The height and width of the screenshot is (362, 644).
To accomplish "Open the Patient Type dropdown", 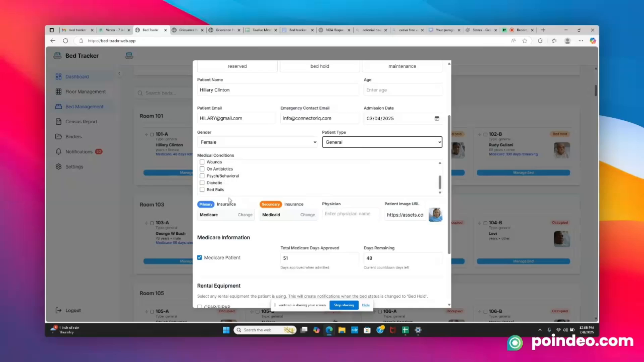I will click(x=382, y=142).
